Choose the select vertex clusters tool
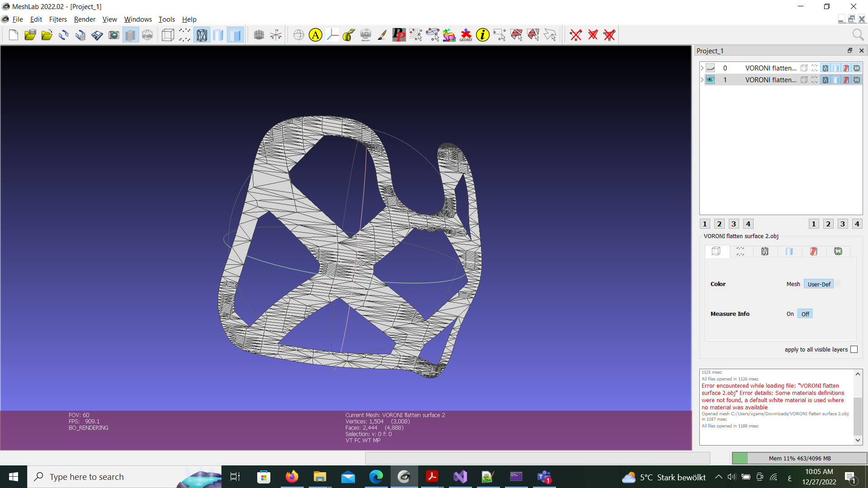Image resolution: width=868 pixels, height=488 pixels. pos(416,35)
